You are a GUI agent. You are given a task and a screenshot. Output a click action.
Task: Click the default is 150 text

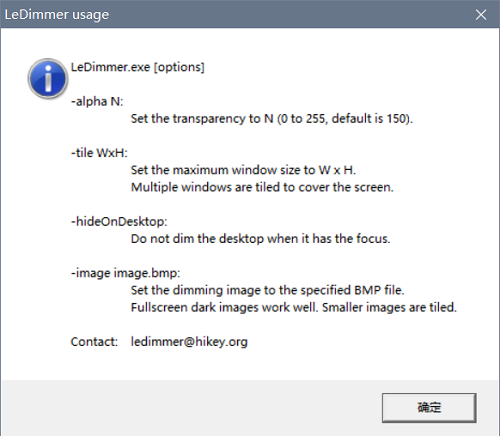372,119
